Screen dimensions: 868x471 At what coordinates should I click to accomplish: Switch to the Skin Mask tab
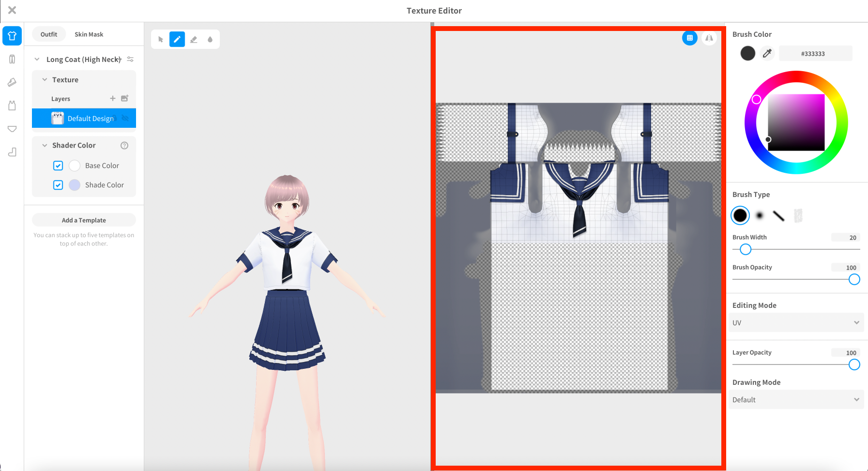tap(89, 34)
